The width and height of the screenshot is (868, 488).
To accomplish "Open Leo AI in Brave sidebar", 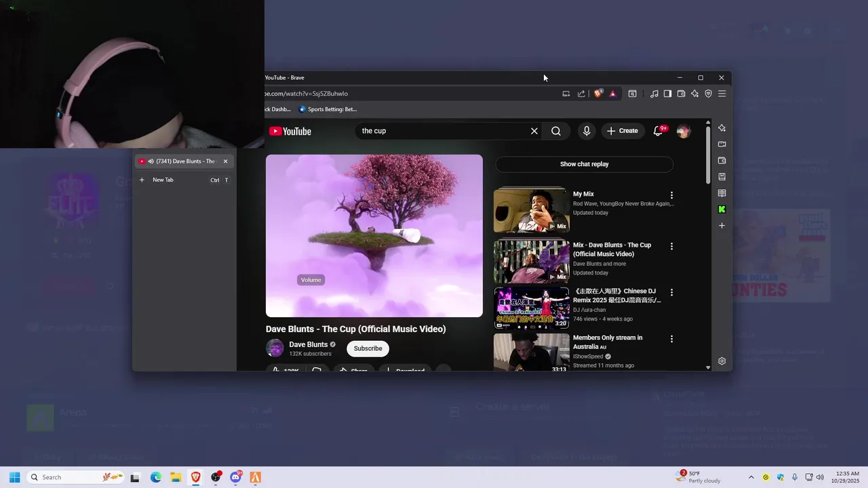I will pos(722,128).
